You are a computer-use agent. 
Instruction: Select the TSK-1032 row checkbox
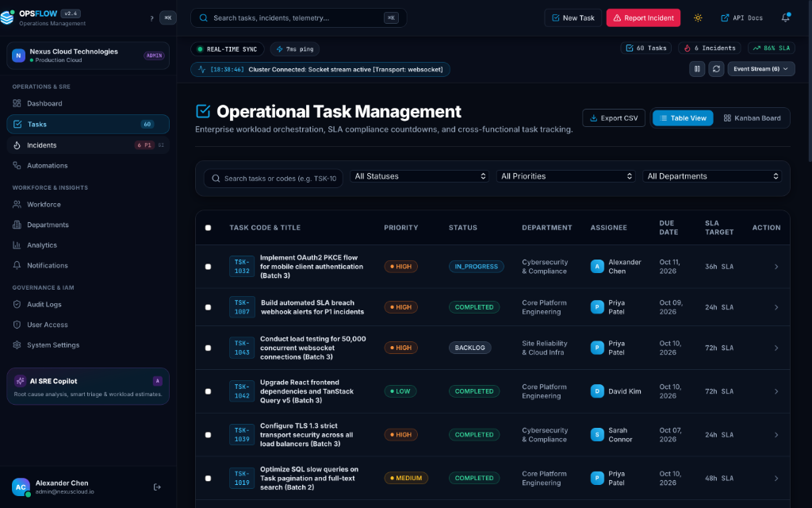209,267
